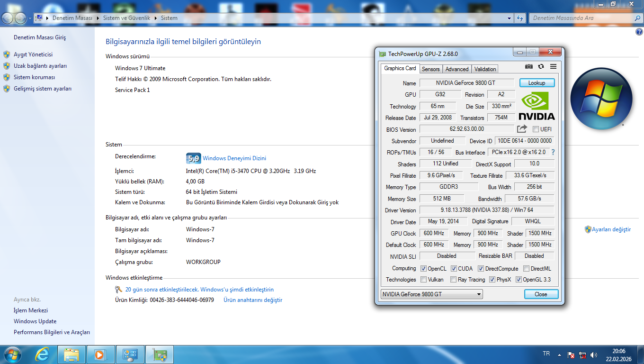This screenshot has height=364, width=644.
Task: Click the GPU-Z title bar icon
Action: 383,54
